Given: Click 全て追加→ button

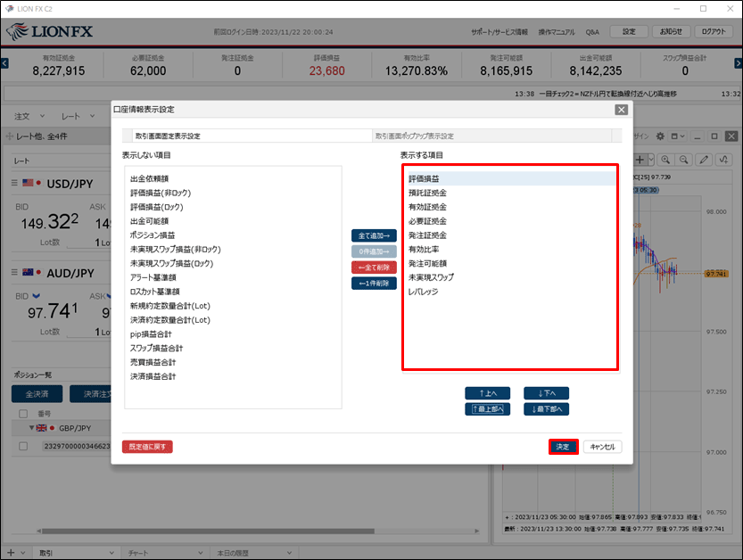Looking at the screenshot, I should 374,235.
